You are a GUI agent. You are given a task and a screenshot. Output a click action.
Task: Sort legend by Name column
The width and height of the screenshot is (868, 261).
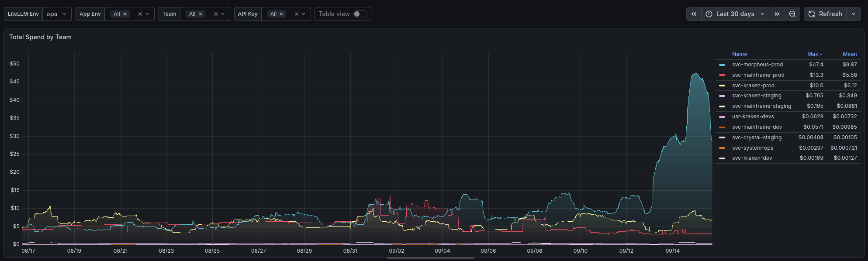(740, 54)
